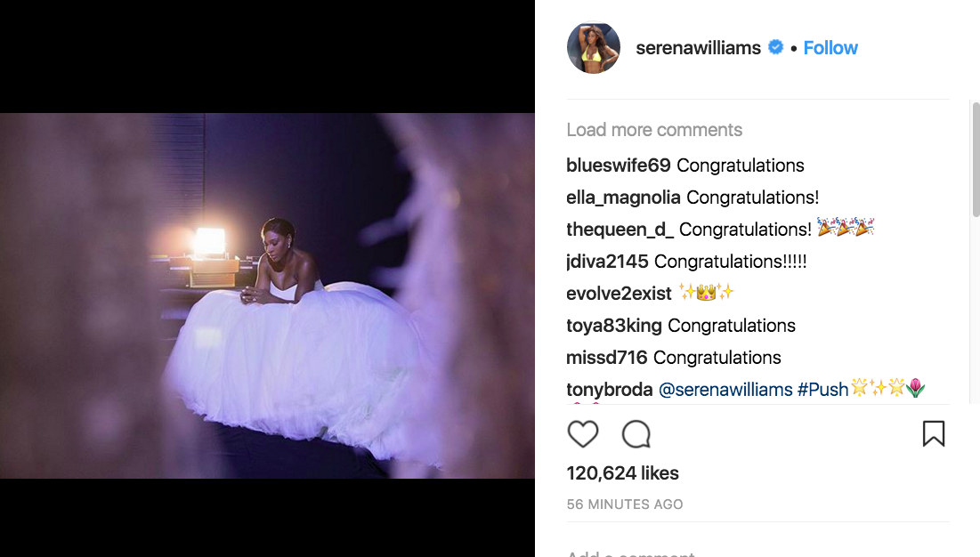Open blueswife69 commenter profile
The image size is (980, 557).
(618, 165)
